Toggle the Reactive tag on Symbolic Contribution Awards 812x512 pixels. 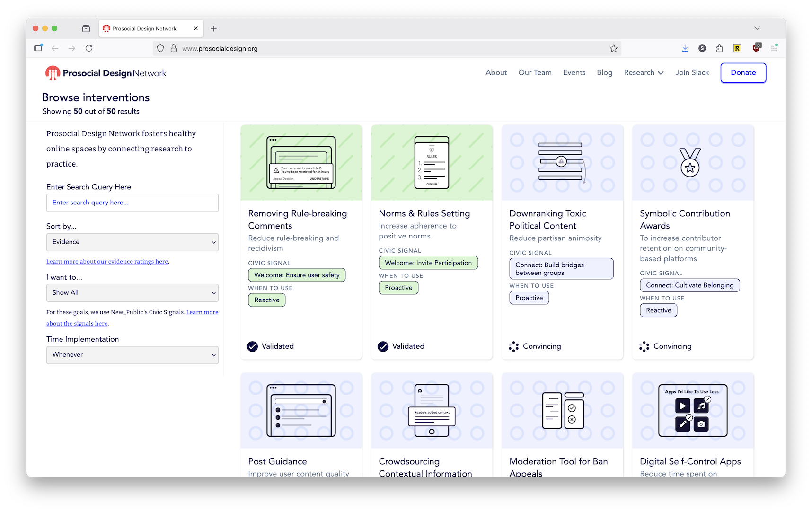click(x=658, y=310)
